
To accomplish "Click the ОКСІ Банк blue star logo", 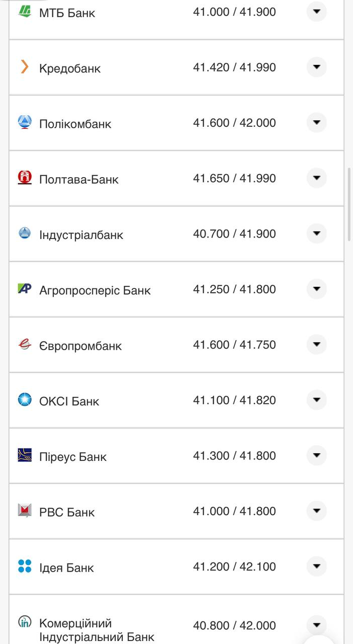I will click(25, 400).
